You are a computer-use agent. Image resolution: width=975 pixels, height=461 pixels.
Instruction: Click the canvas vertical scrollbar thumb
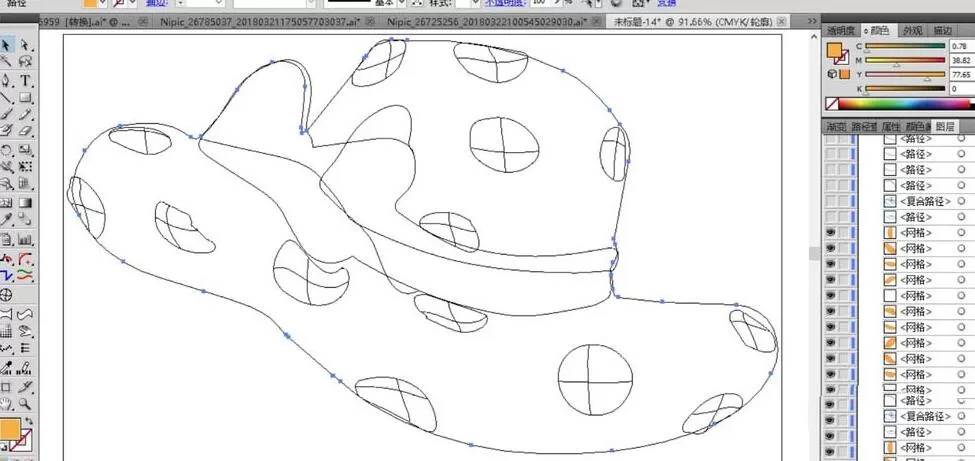point(813,253)
